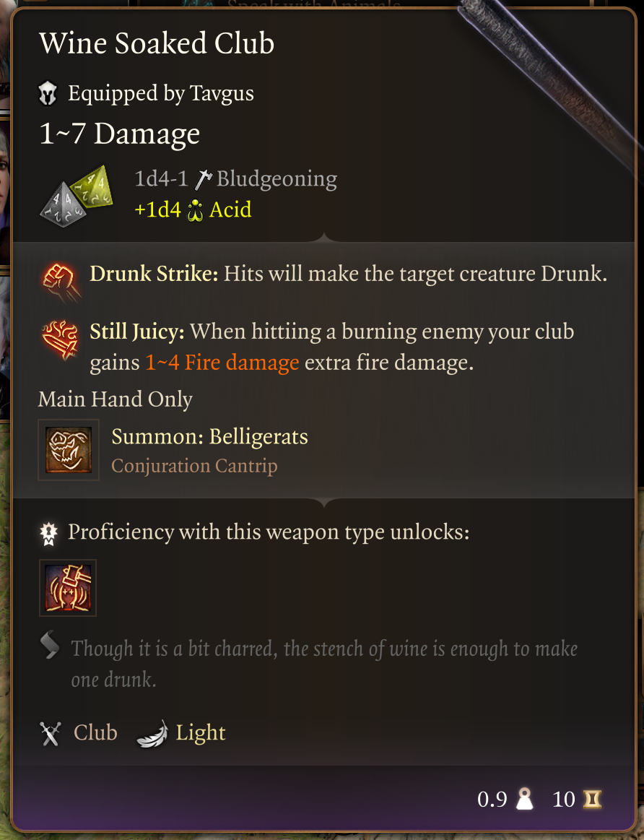The width and height of the screenshot is (644, 840).
Task: Click the Conjuration Cantrip subtitle
Action: [194, 466]
